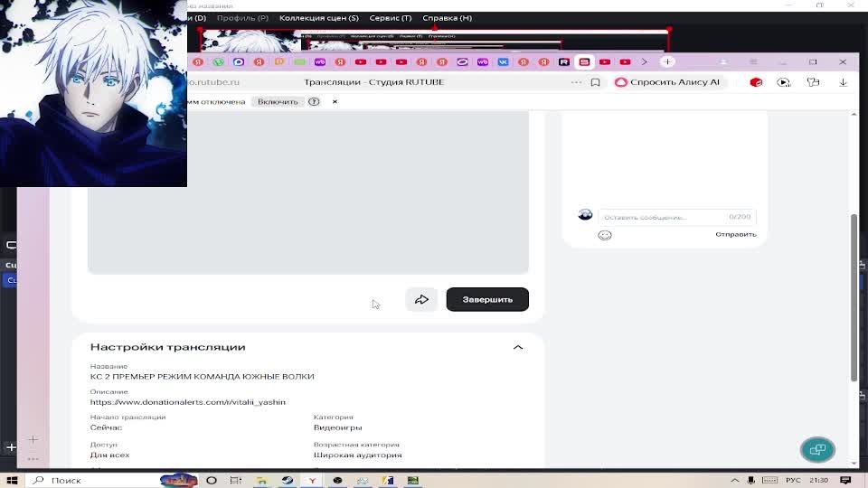Show hidden system tray icons
This screenshot has width=868, height=488.
(x=734, y=480)
